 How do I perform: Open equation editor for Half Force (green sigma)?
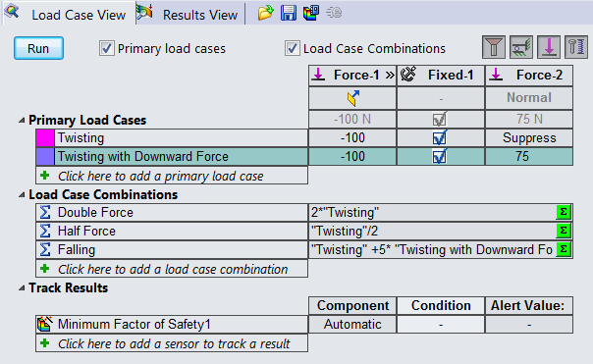[564, 231]
